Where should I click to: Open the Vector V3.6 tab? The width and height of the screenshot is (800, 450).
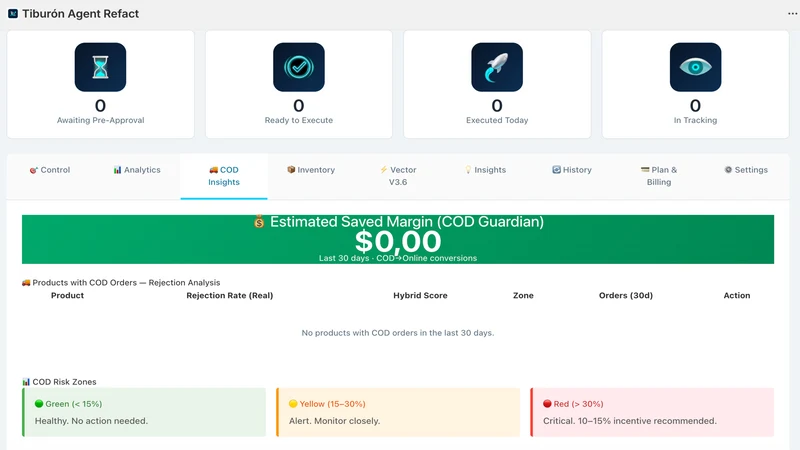click(398, 176)
